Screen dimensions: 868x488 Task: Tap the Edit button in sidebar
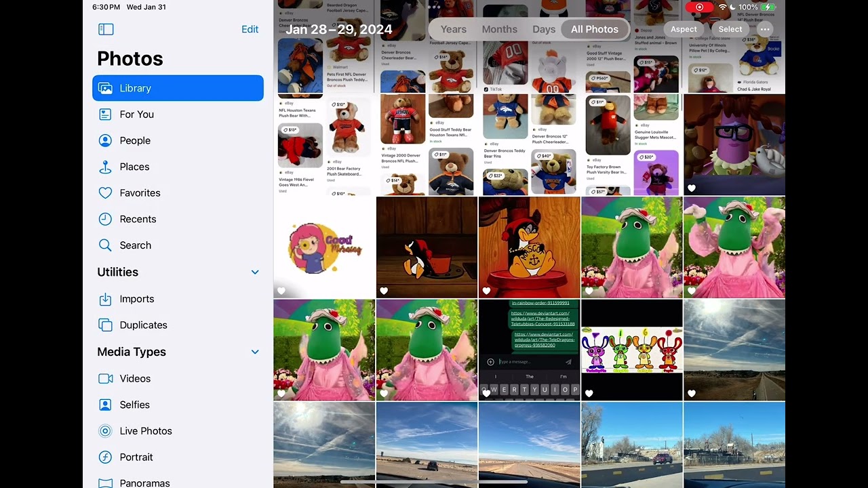(x=250, y=29)
